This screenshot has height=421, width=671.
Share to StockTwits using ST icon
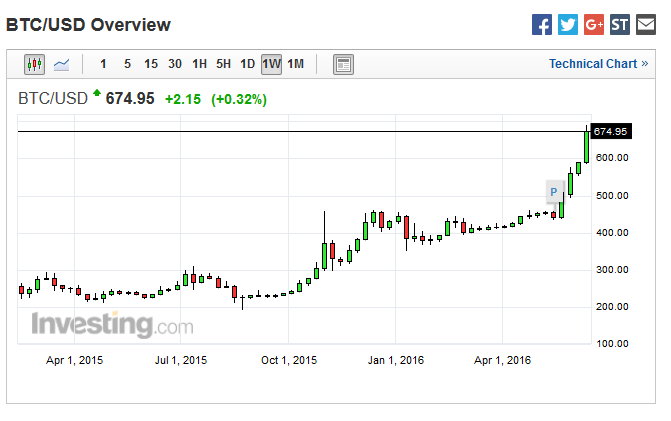pos(620,25)
